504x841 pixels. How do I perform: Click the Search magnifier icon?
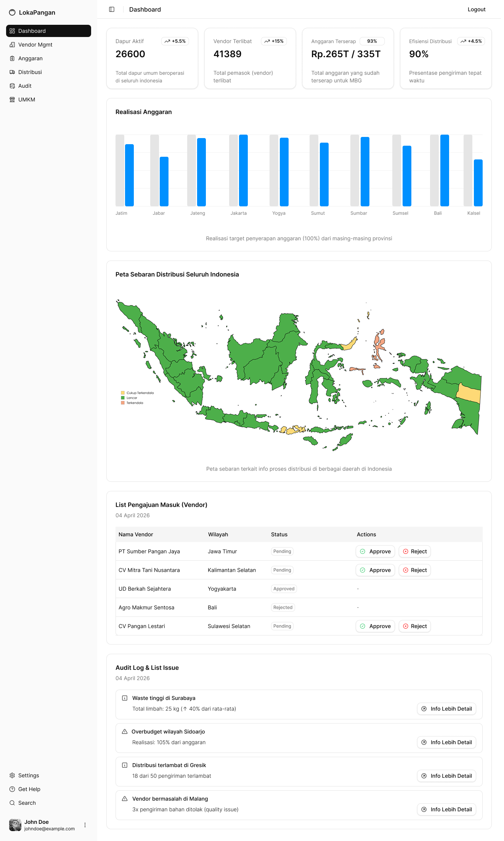coord(12,803)
